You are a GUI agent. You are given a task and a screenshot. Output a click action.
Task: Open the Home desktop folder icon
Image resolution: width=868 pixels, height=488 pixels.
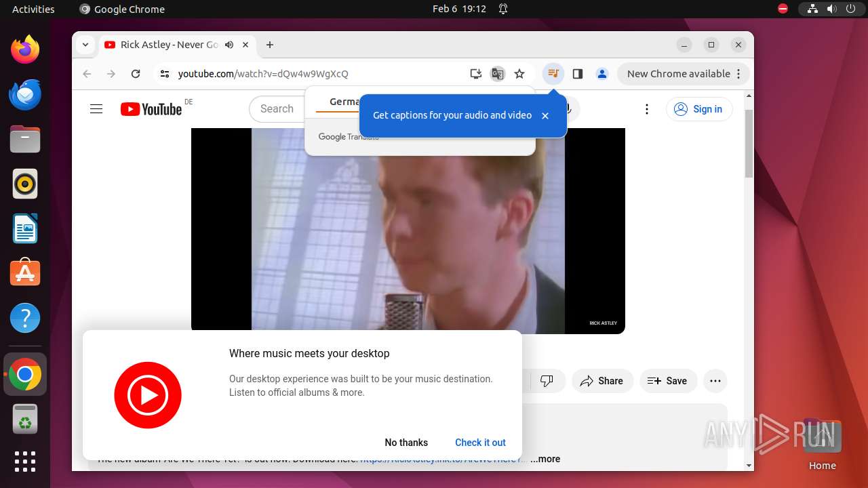pyautogui.click(x=822, y=445)
